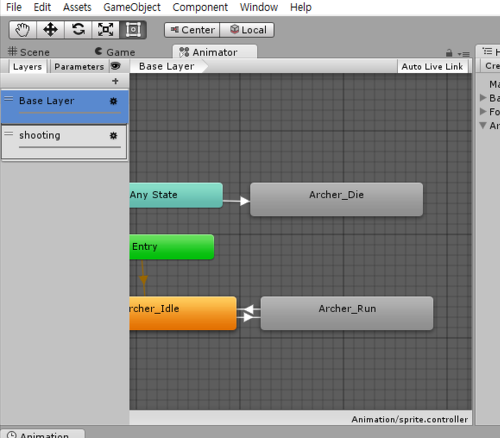Open the Edit menu
The height and width of the screenshot is (438, 500).
point(42,7)
